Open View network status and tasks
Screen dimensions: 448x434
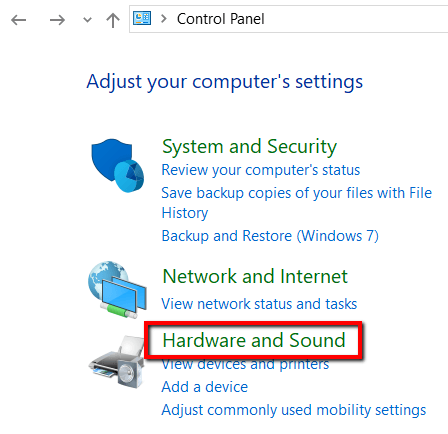(x=259, y=304)
